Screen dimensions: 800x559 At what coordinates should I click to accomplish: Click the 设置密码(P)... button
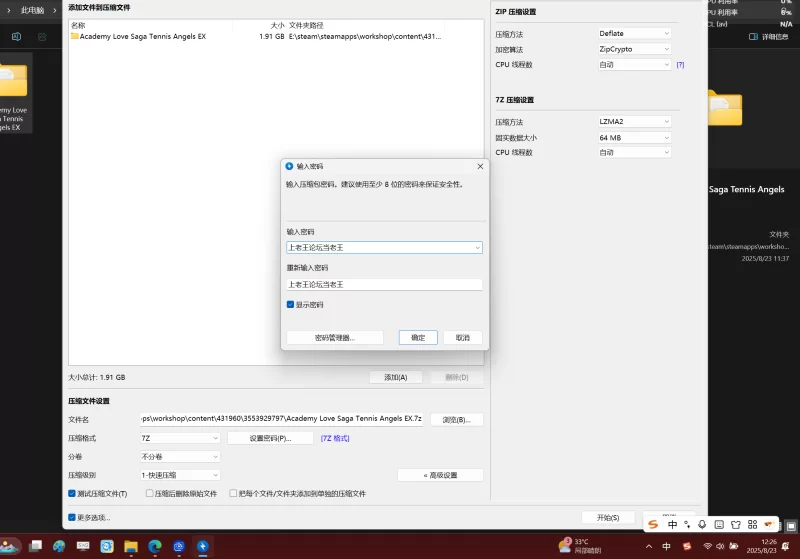(270, 438)
